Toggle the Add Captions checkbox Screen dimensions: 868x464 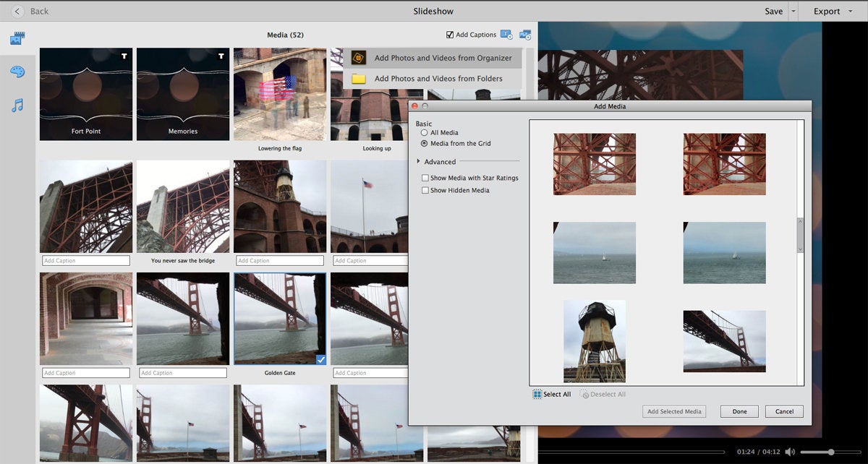coord(450,35)
